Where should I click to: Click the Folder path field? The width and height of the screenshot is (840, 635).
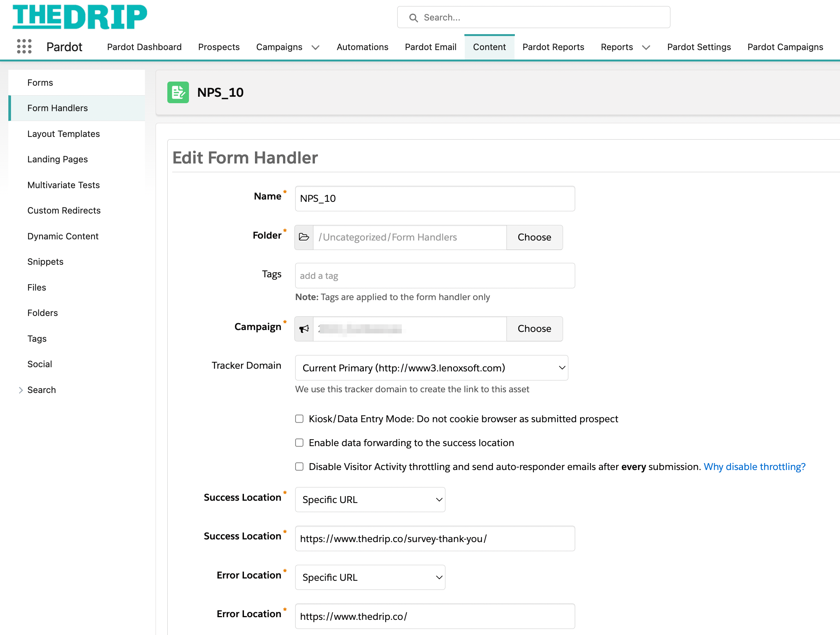pos(410,237)
